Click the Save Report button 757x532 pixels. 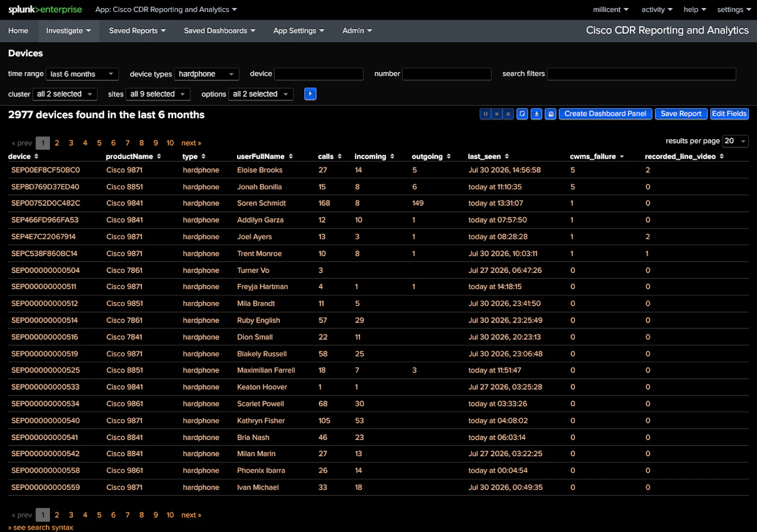pos(681,114)
